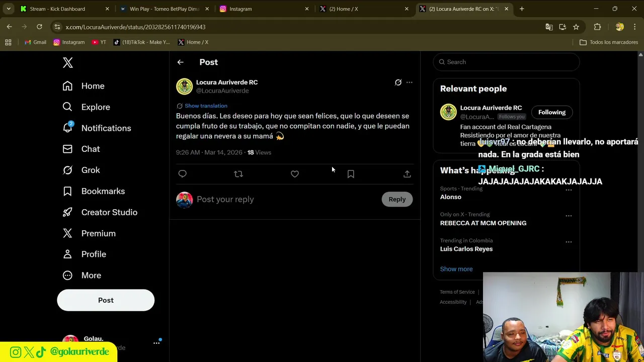Click the Grok explain icon on post

[398, 82]
